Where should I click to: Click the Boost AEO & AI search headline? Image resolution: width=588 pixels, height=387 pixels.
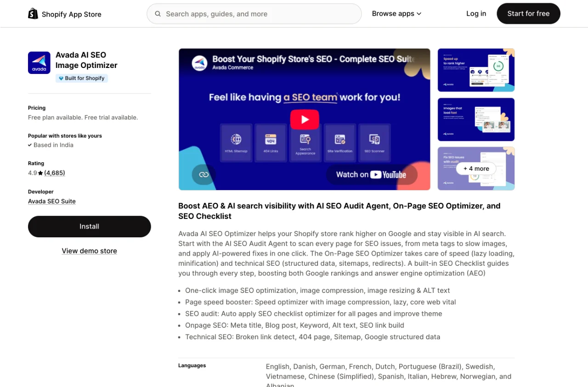click(x=339, y=211)
